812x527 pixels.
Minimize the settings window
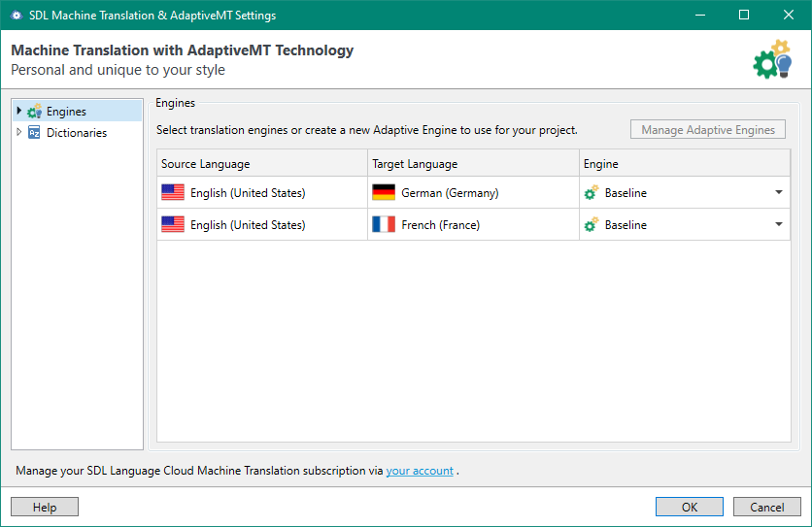click(700, 15)
